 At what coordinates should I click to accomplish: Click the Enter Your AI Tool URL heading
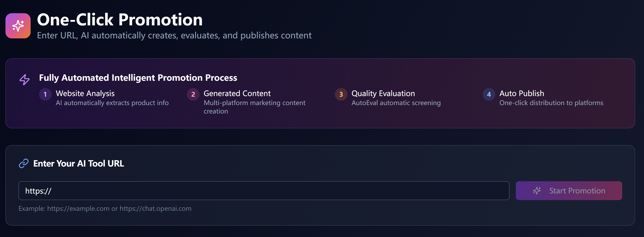78,164
